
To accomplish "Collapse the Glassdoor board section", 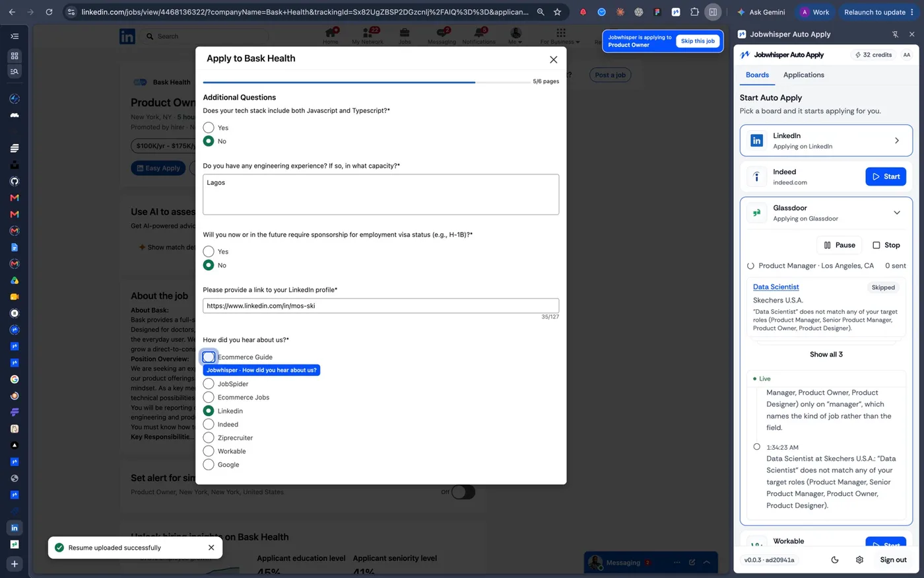I will tap(896, 213).
